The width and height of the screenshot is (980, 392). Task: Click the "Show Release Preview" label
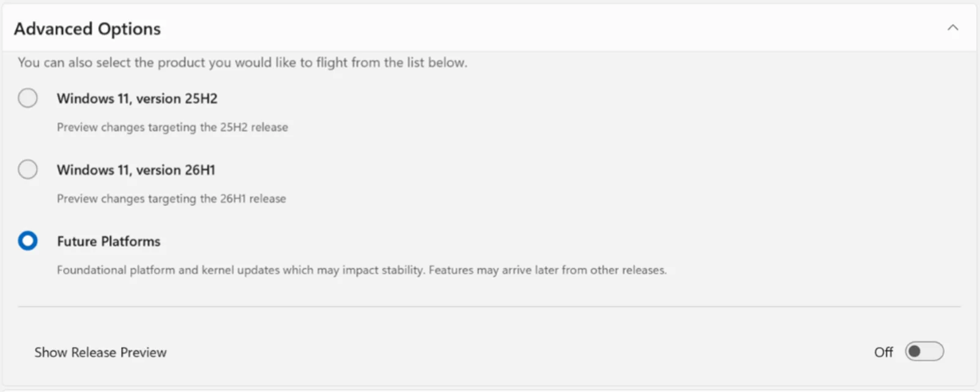pos(100,352)
